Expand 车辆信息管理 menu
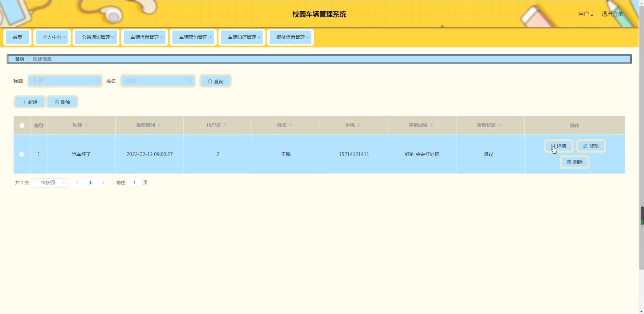The width and height of the screenshot is (644, 314). [145, 37]
